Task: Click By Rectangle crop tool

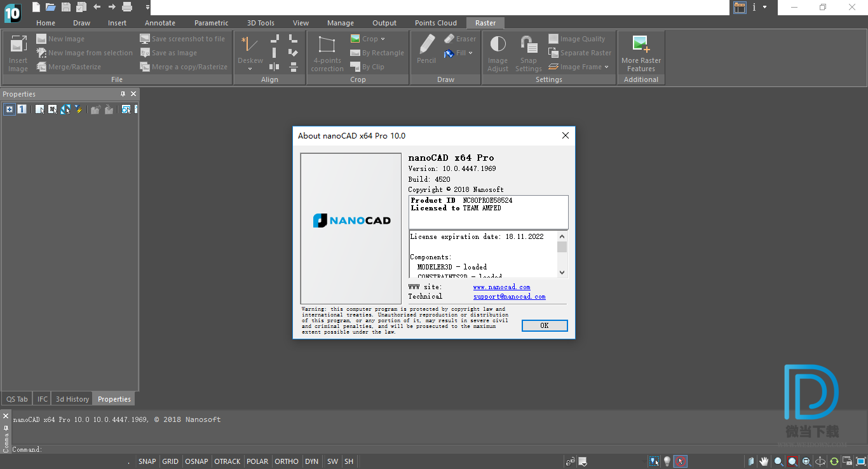Action: coord(377,53)
